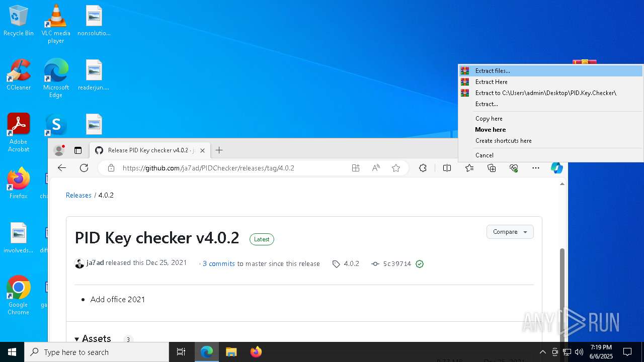
Task: Open the clock showing 7:19 PM
Action: pos(601,352)
